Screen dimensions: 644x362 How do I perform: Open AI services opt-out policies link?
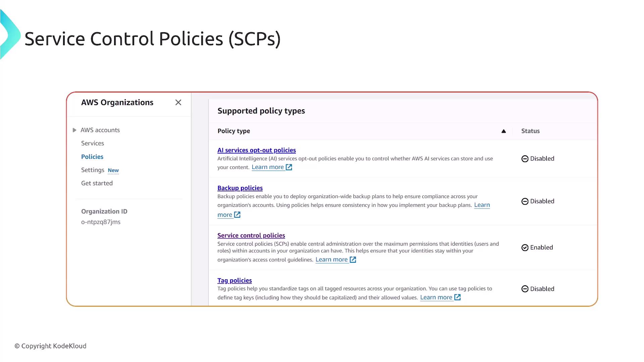[x=257, y=150]
